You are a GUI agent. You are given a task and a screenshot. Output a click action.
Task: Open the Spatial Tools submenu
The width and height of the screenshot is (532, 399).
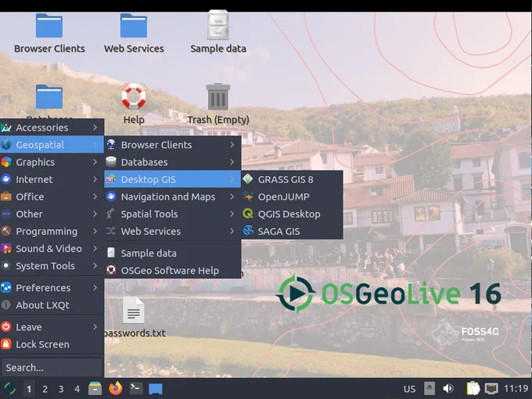point(172,214)
